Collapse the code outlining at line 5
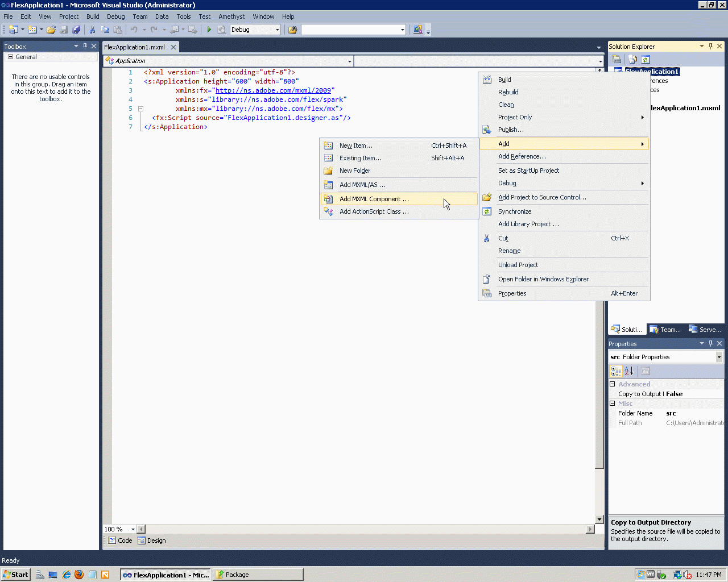Image resolution: width=728 pixels, height=582 pixels. click(140, 109)
